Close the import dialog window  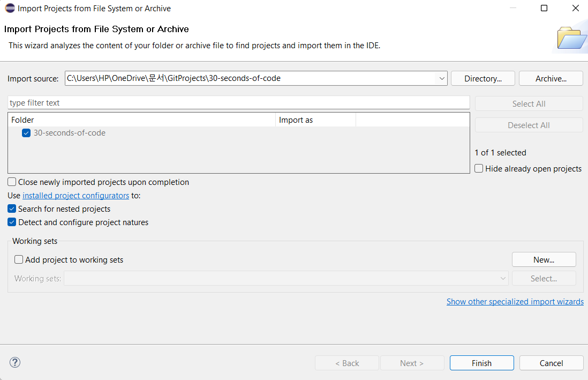[x=575, y=9]
